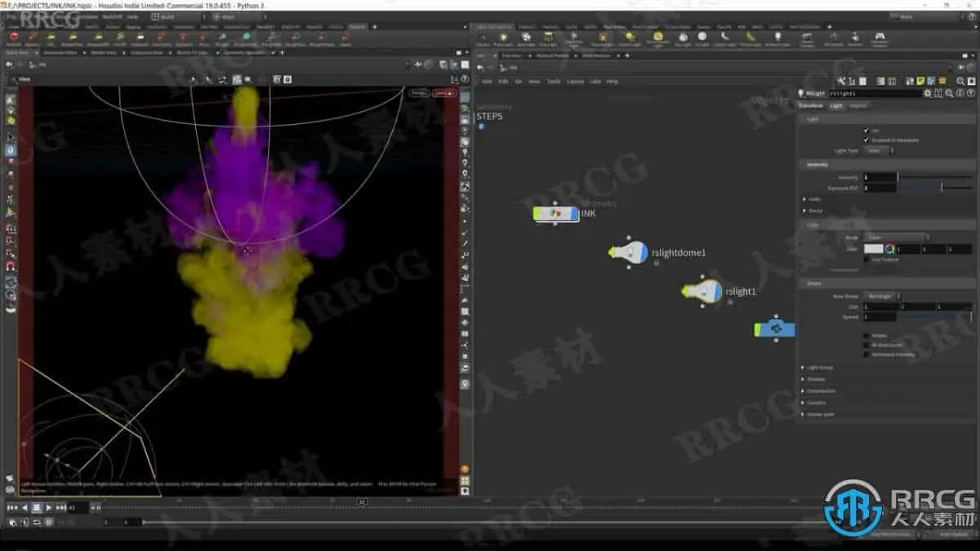980x551 pixels.
Task: Select the rslight1 light node
Action: click(703, 291)
